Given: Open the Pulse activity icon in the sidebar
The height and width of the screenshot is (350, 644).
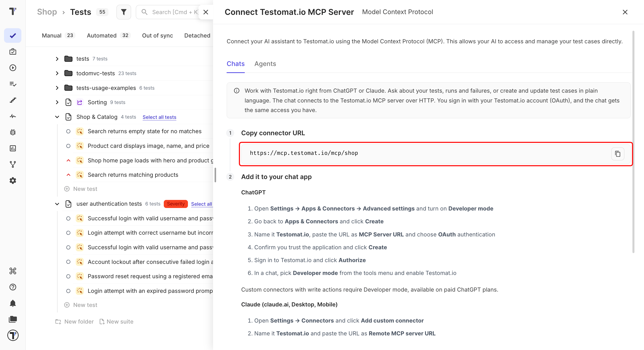Looking at the screenshot, I should [x=13, y=116].
